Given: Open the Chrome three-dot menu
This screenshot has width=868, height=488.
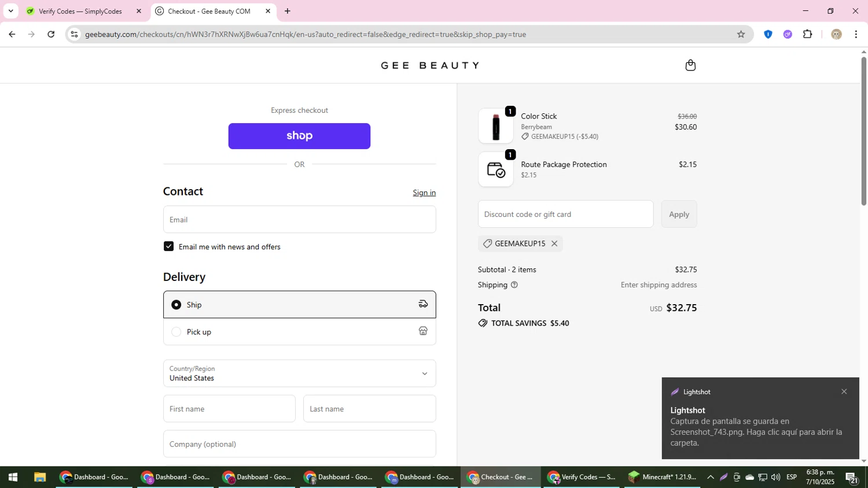Looking at the screenshot, I should click(x=856, y=34).
